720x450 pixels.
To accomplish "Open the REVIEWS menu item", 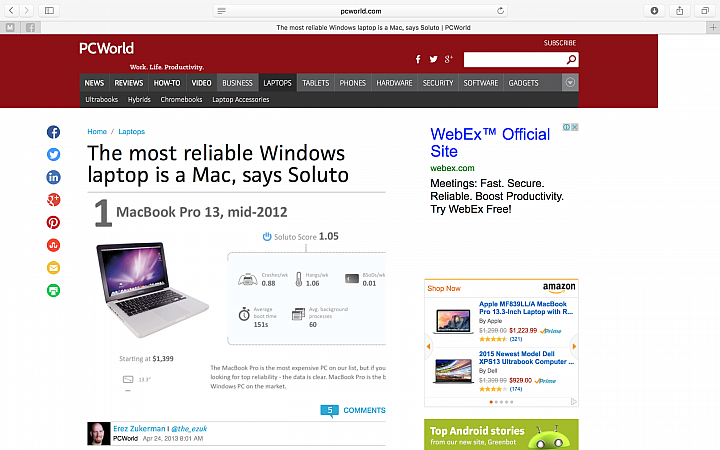I will pos(129,83).
